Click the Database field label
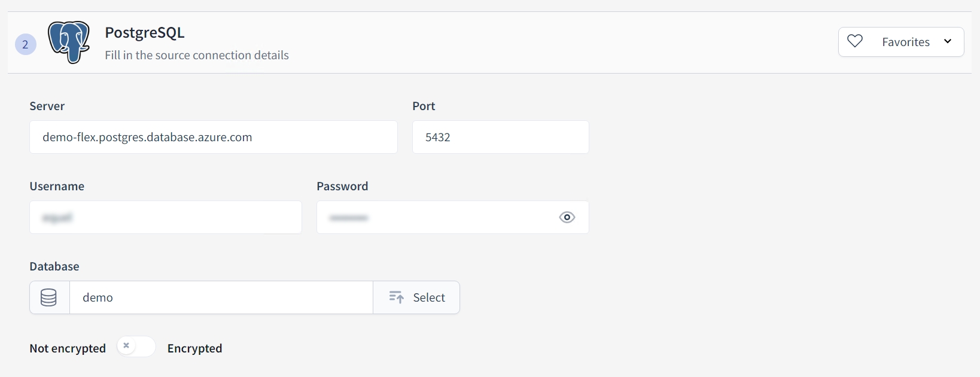The image size is (980, 377). 54,266
